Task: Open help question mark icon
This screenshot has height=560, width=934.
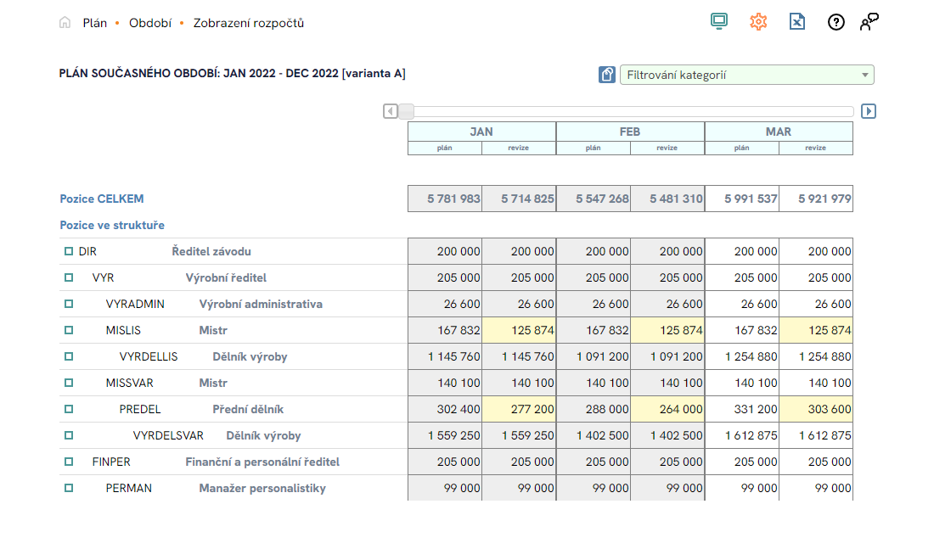Action: click(x=836, y=22)
